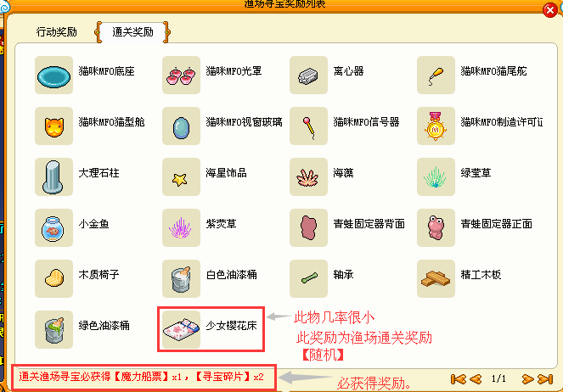Select the 通关奖励 tab
Image resolution: width=563 pixels, height=392 pixels.
[x=132, y=32]
